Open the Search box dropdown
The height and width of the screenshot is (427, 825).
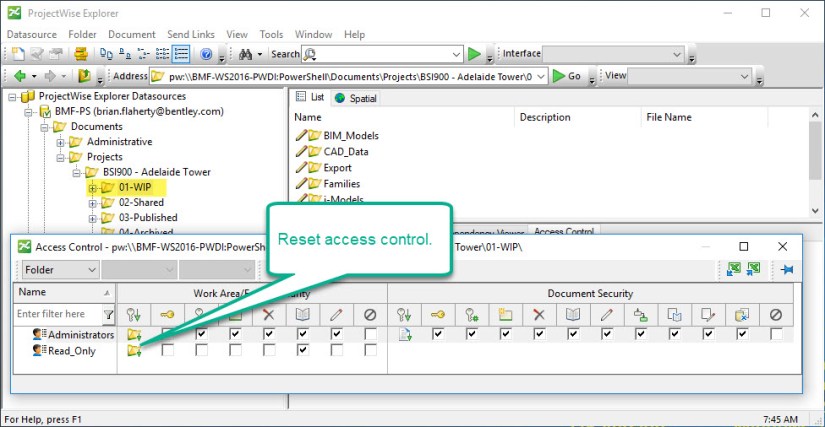click(456, 54)
